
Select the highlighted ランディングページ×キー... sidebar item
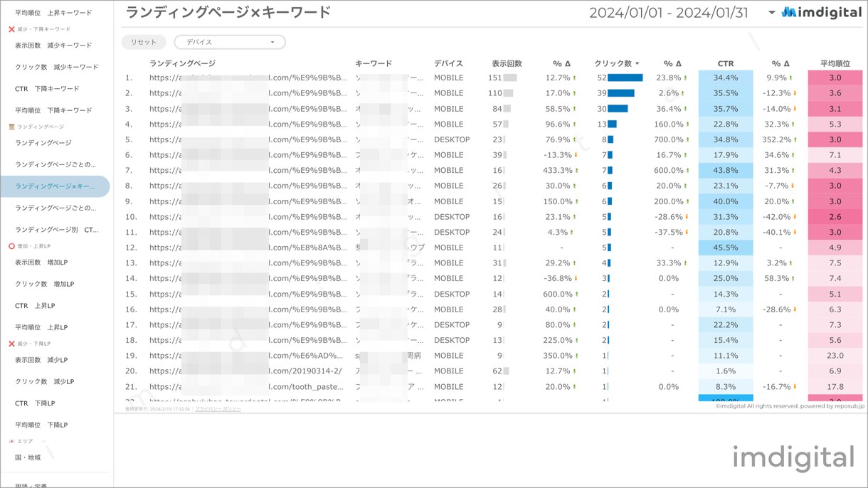[55, 186]
